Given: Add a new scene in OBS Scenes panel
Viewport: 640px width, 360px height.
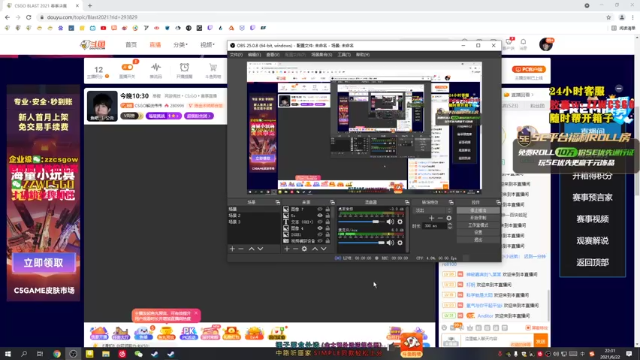Looking at the screenshot, I should point(232,249).
